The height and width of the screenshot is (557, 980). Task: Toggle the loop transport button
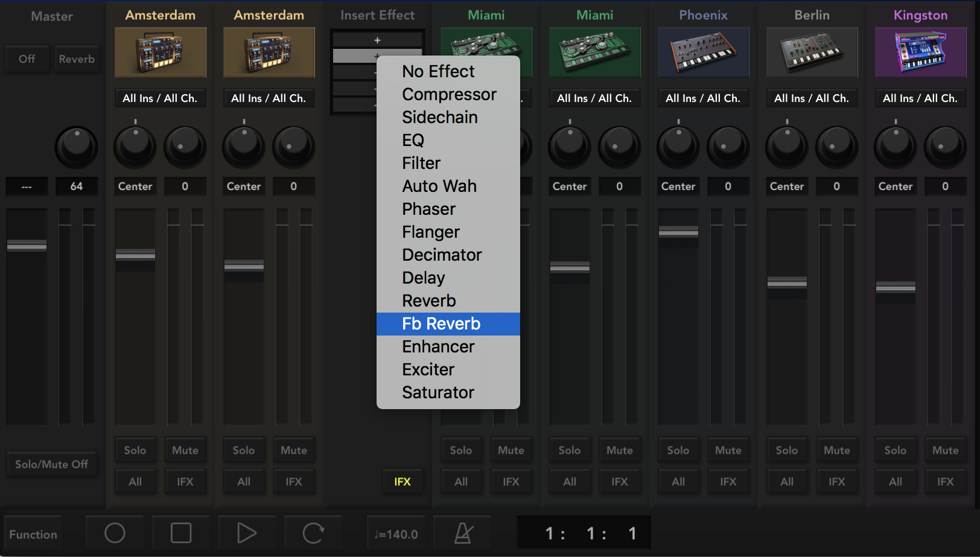coord(313,533)
